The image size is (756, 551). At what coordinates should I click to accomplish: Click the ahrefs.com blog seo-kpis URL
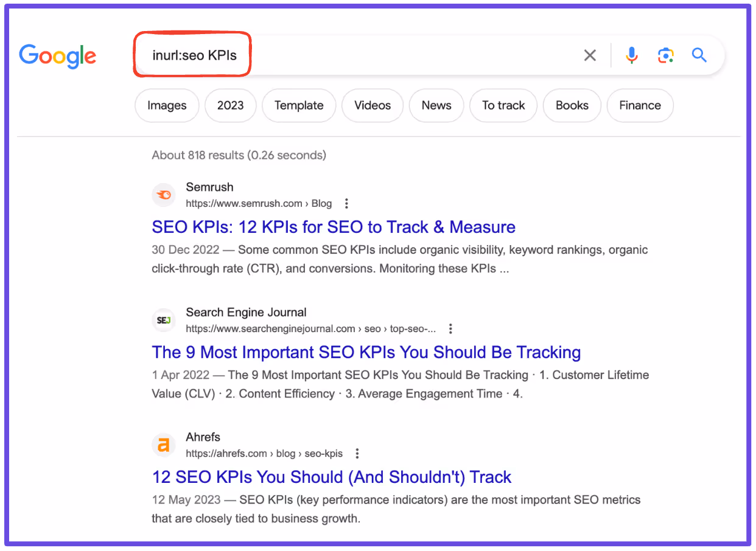tap(264, 454)
